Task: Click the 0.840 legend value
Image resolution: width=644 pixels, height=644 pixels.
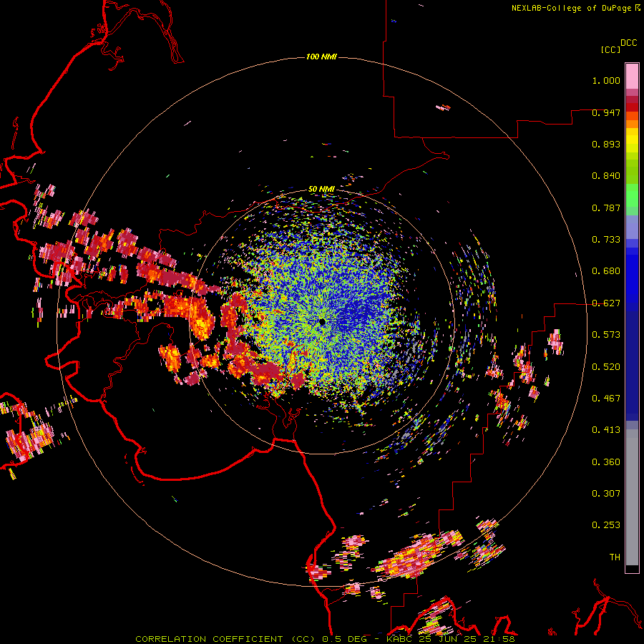Action: [606, 176]
